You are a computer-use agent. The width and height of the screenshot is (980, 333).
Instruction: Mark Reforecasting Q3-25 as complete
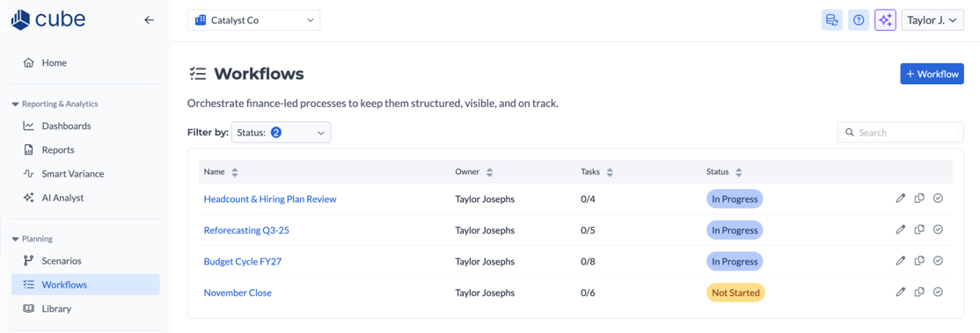click(938, 230)
